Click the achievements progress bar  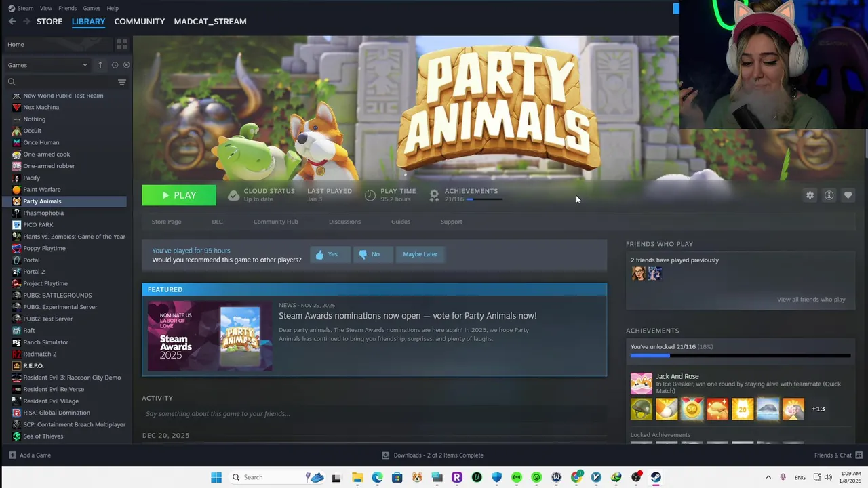coord(741,355)
